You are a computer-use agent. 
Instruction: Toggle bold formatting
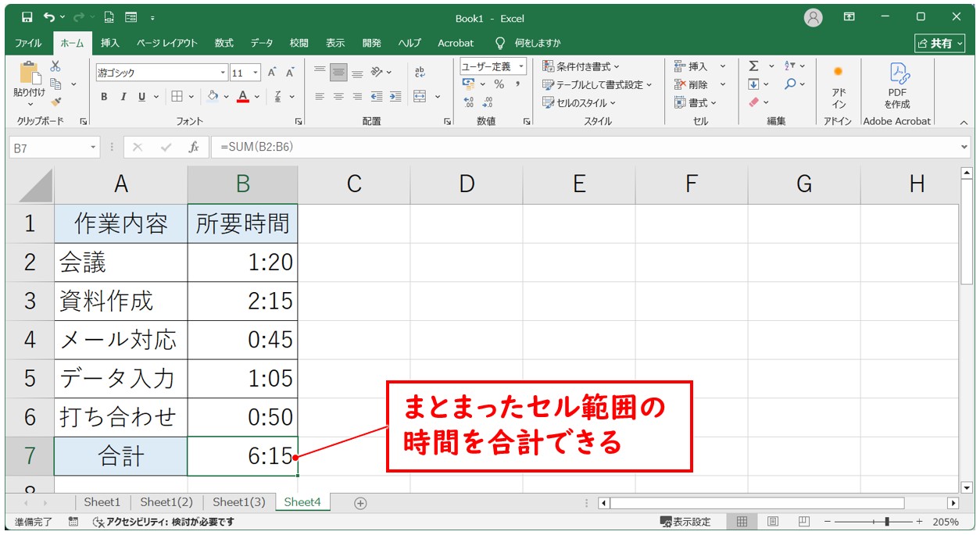[104, 97]
